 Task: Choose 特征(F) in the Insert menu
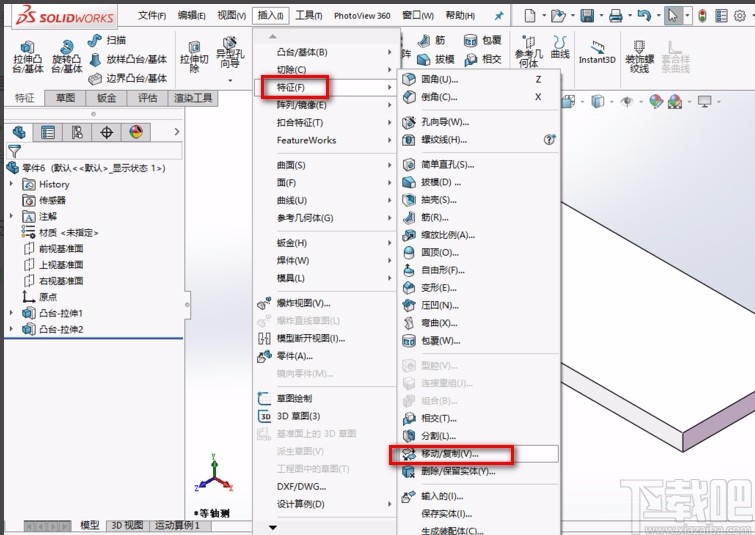pyautogui.click(x=325, y=88)
